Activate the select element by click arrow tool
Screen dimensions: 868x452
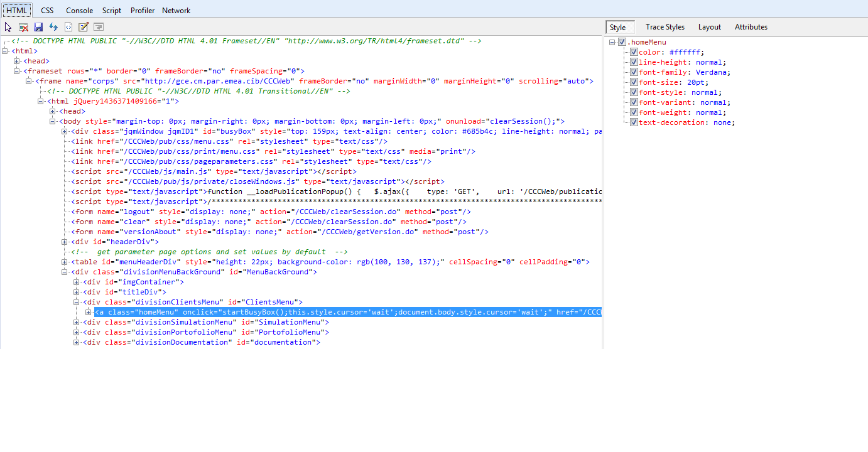pyautogui.click(x=8, y=27)
